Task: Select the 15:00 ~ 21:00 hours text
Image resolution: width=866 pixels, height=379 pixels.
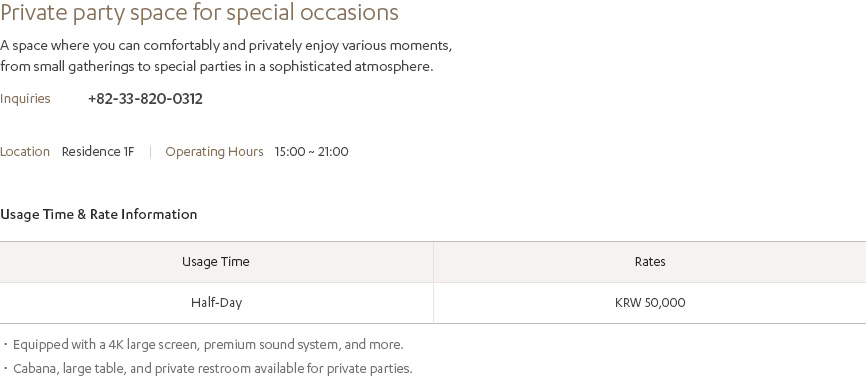Action: 311,152
